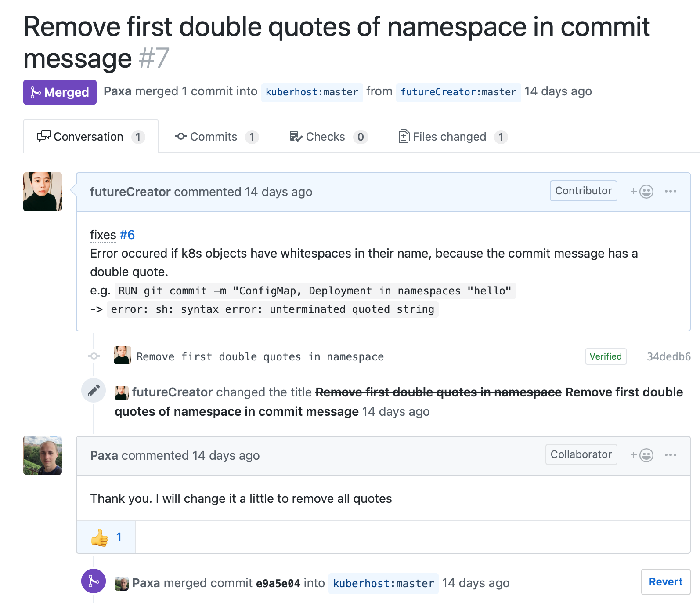The image size is (700, 603).
Task: Open options menu on futureCreator's comment
Action: point(670,192)
